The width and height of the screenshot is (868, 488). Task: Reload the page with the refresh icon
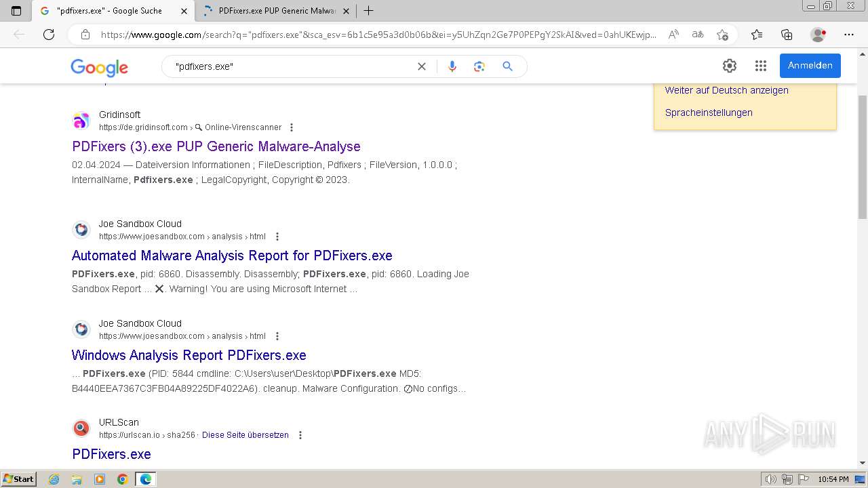pos(49,35)
